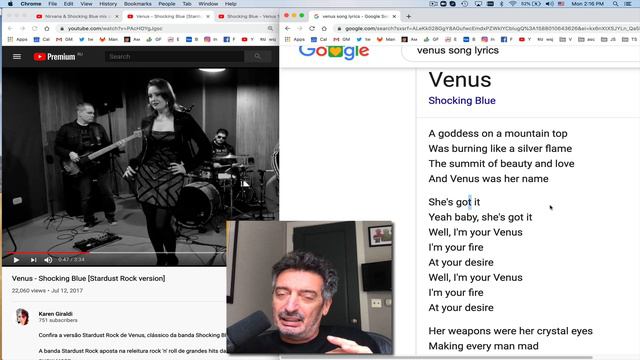Open volume control in menu bar
Image resolution: width=640 pixels, height=360 pixels.
[550, 4]
